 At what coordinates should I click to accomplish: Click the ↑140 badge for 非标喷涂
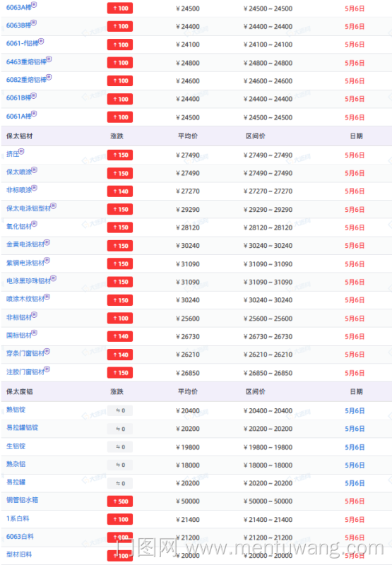[x=120, y=191]
